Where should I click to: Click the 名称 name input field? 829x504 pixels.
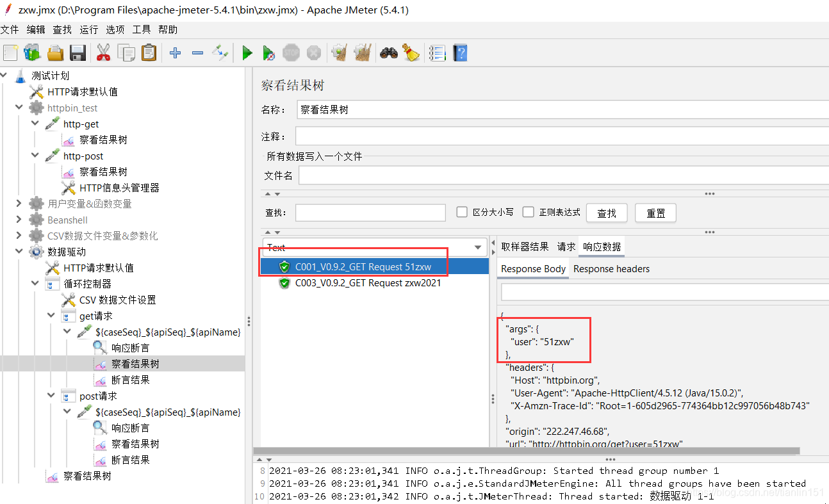(x=563, y=110)
